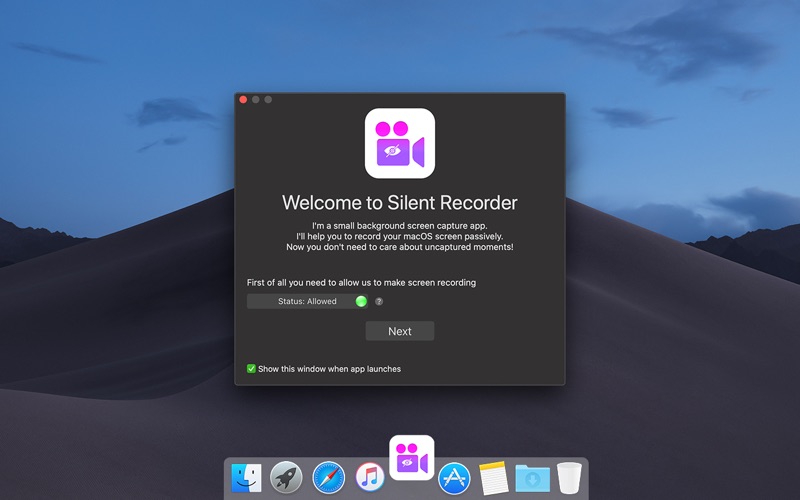800x500 pixels.
Task: Click the small background screen capture description
Action: coord(399,236)
